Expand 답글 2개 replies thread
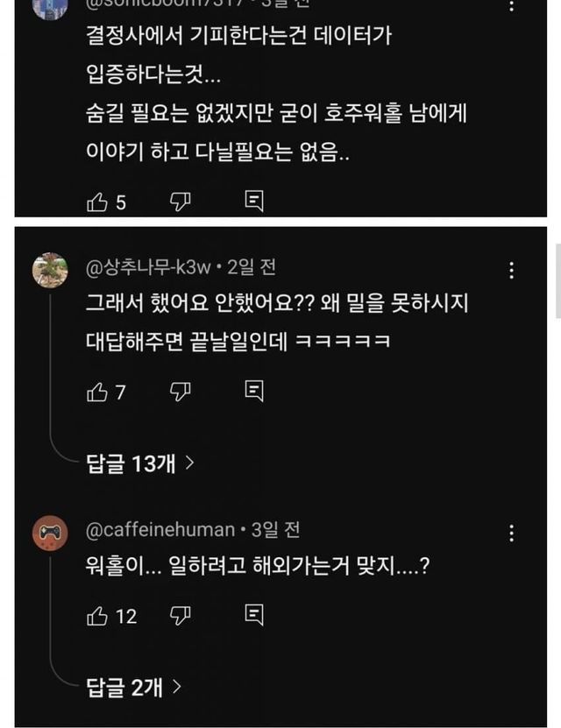The width and height of the screenshot is (561, 728). [x=134, y=688]
